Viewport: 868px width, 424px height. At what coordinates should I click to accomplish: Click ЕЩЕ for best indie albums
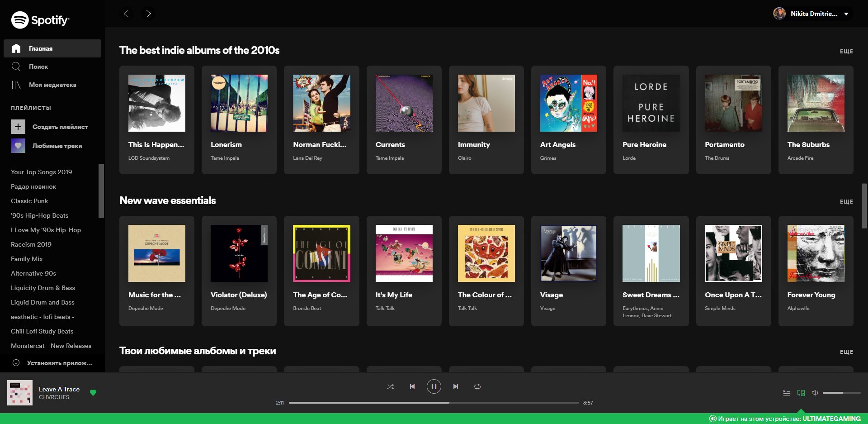point(846,52)
